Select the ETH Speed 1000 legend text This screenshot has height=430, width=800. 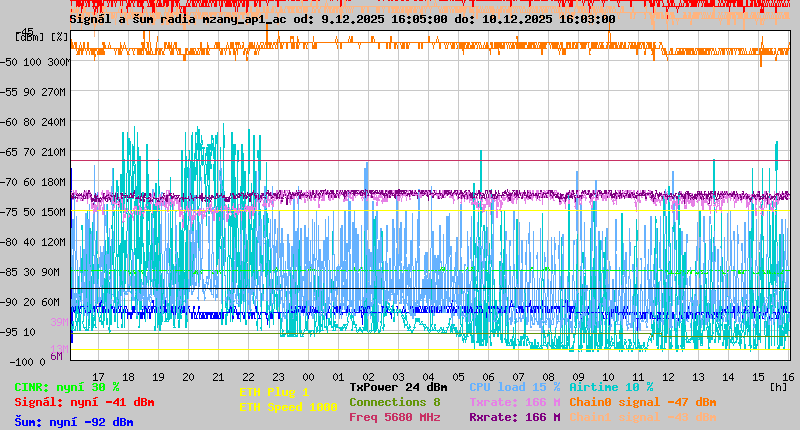click(288, 407)
